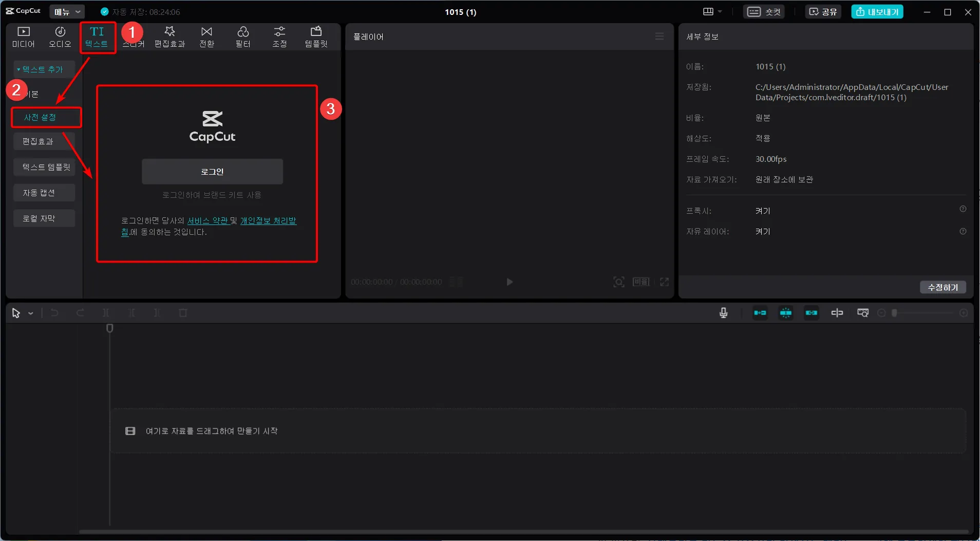The width and height of the screenshot is (980, 541).
Task: Open the 개인정보 처리방침 link
Action: tap(268, 220)
